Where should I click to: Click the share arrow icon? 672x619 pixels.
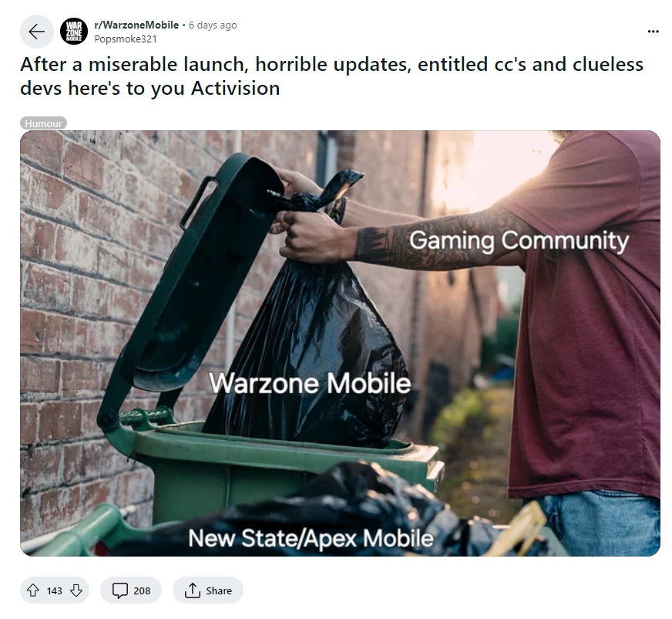[193, 590]
